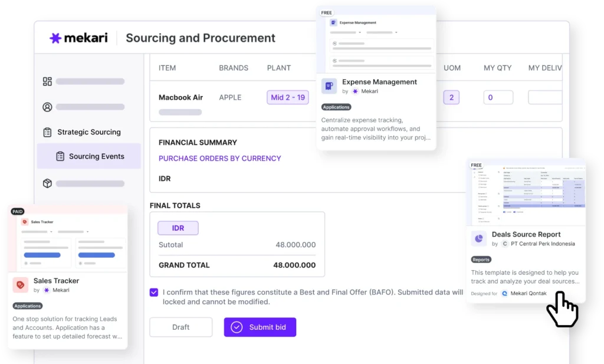Click the Sourcing and Procurement page title
The image size is (604, 364).
201,38
